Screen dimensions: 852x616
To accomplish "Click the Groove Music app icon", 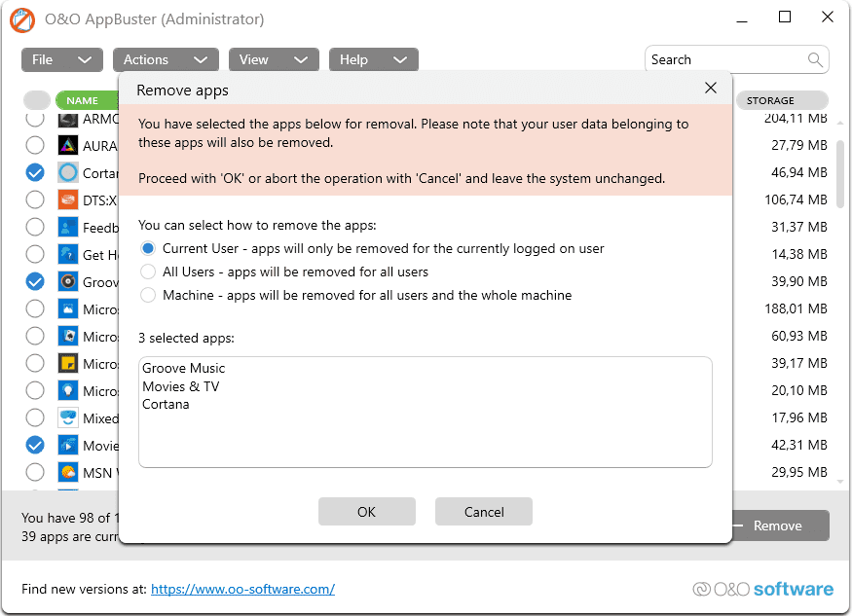I will tap(68, 281).
